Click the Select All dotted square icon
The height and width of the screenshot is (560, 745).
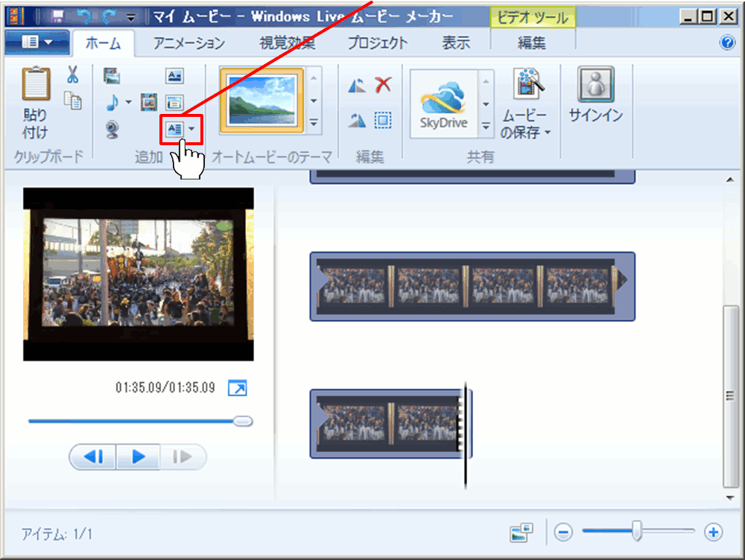[383, 120]
